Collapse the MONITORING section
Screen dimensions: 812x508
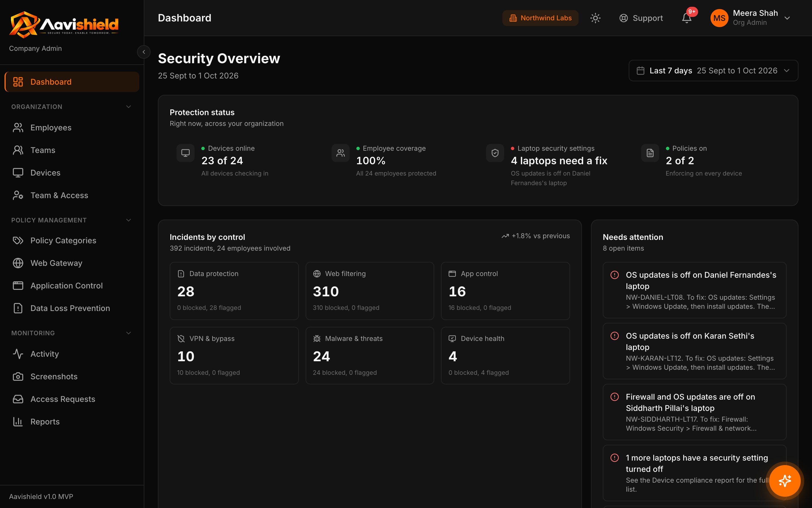coord(128,333)
